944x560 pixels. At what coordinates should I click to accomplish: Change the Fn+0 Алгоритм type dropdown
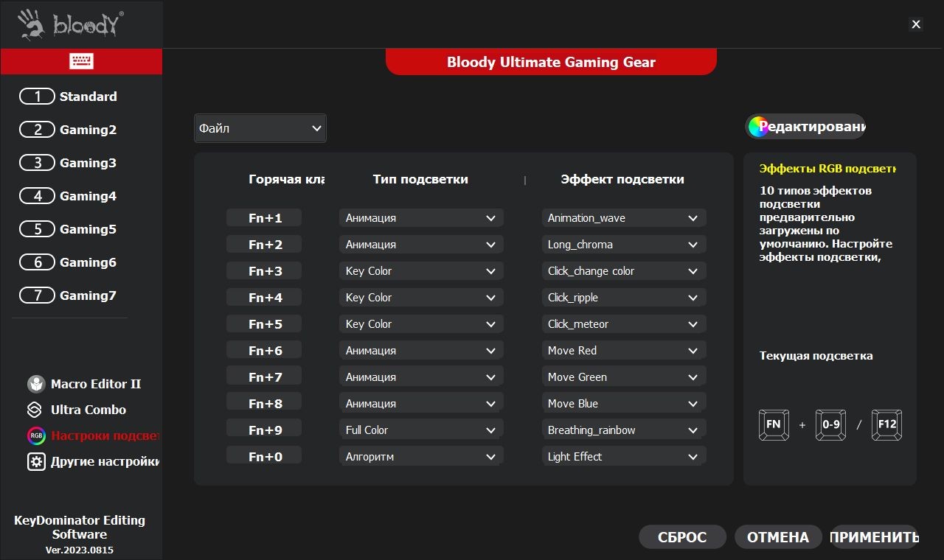420,457
